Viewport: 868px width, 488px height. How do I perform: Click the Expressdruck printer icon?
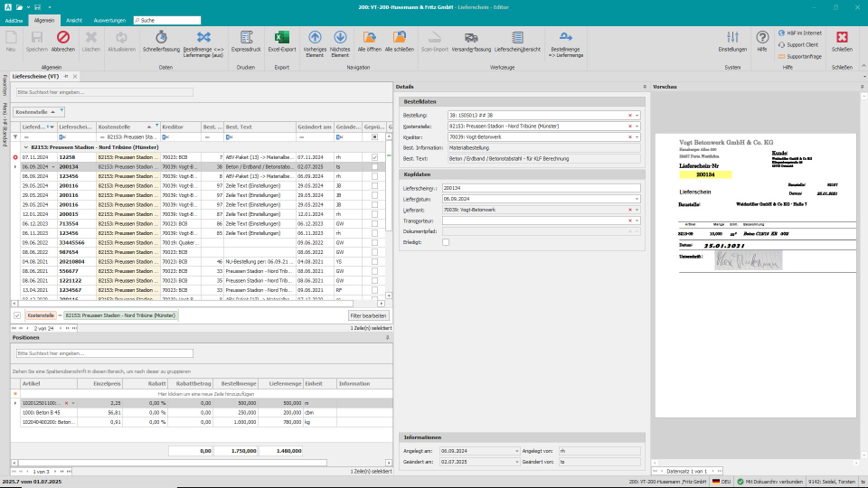(245, 38)
